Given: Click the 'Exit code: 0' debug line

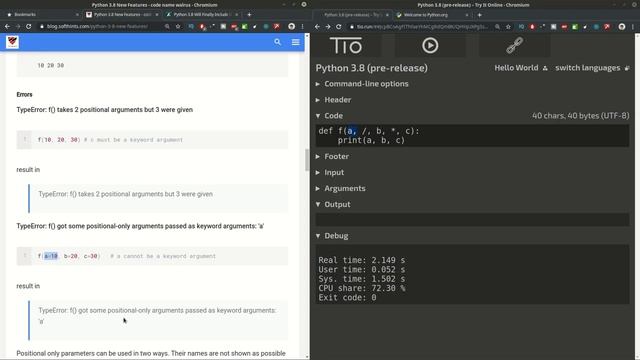Looking at the screenshot, I should click(347, 298).
